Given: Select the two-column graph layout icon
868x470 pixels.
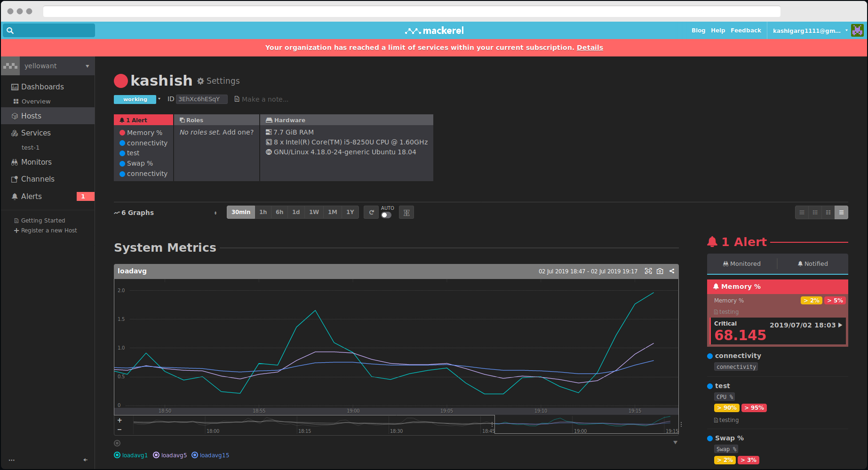Looking at the screenshot, I should click(828, 213).
